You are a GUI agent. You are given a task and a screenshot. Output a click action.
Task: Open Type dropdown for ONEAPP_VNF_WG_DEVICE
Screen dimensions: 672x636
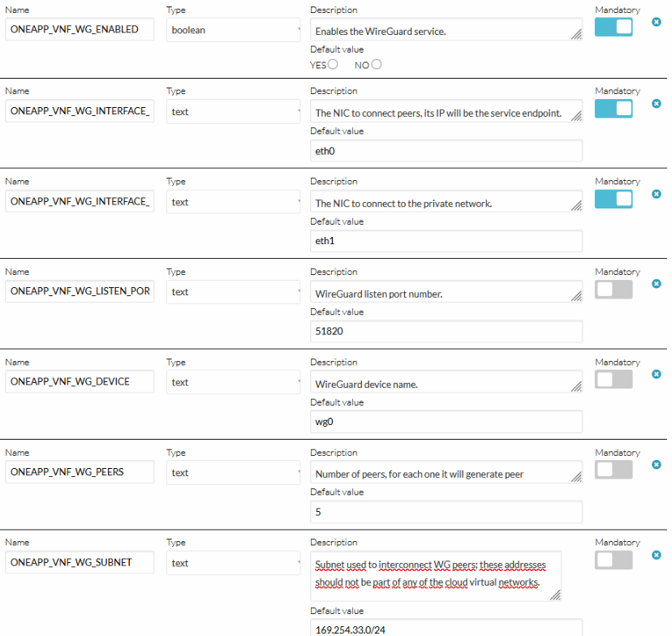pos(233,383)
